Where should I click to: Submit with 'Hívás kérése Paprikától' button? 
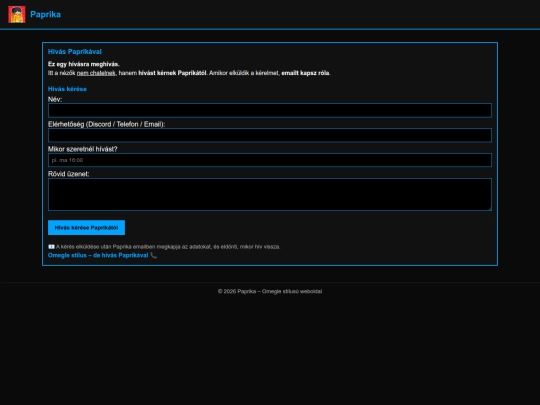point(86,228)
